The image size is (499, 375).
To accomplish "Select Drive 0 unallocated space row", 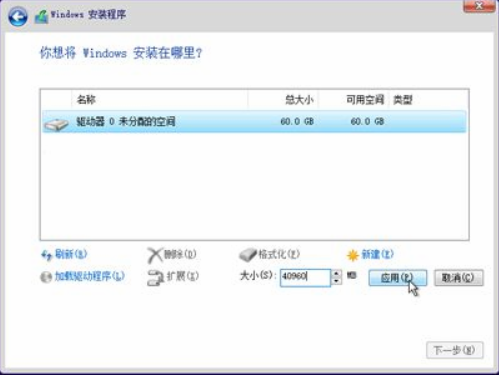I will point(254,122).
